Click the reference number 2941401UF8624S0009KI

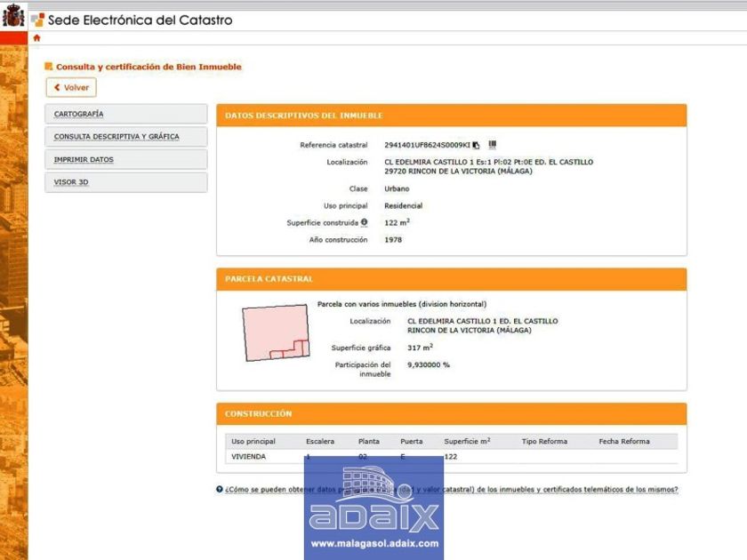[427, 145]
